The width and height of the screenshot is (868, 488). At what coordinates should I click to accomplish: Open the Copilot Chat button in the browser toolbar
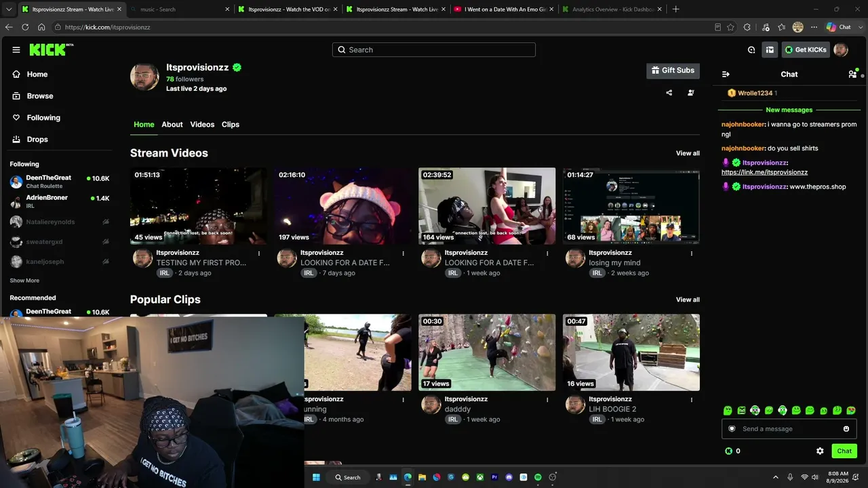pos(838,27)
